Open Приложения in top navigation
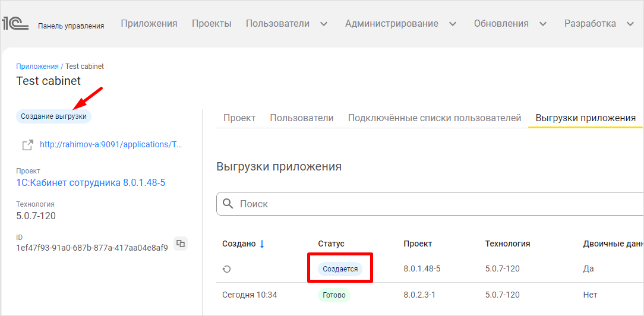 point(149,24)
